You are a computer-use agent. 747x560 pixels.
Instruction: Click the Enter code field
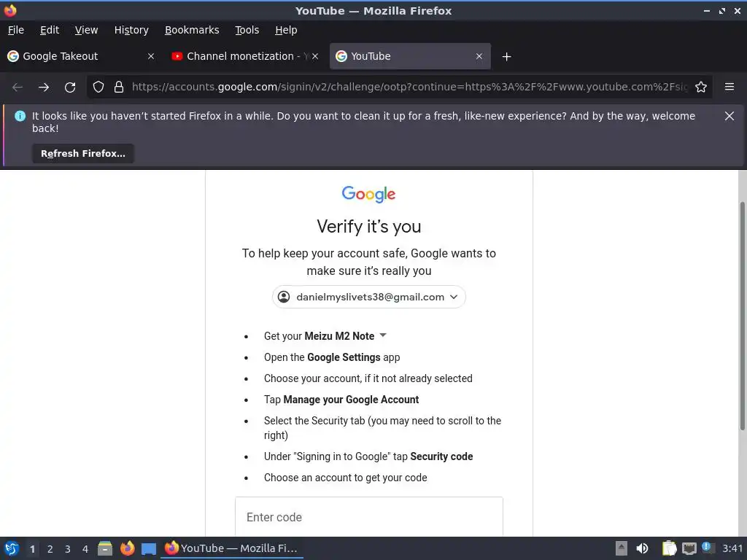tap(368, 517)
